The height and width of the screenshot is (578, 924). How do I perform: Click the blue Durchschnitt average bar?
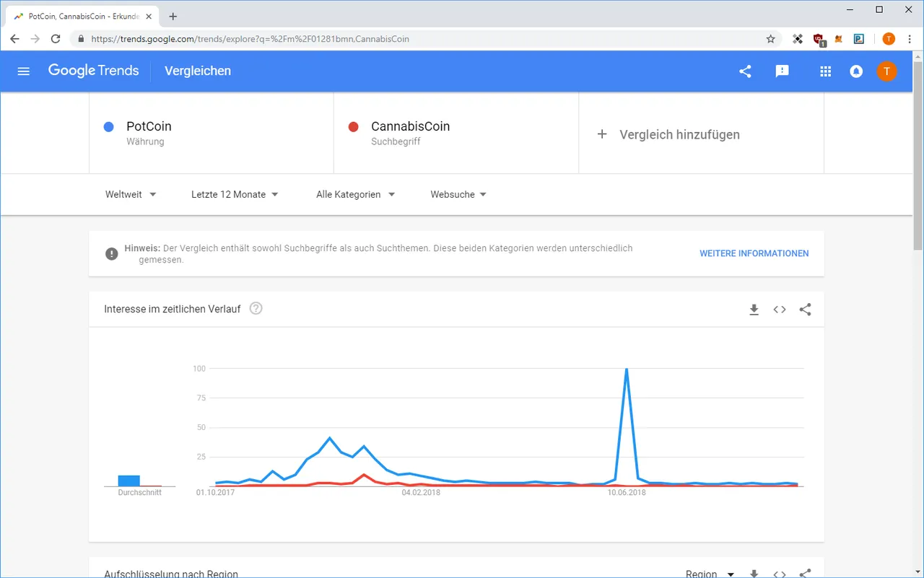(x=128, y=481)
